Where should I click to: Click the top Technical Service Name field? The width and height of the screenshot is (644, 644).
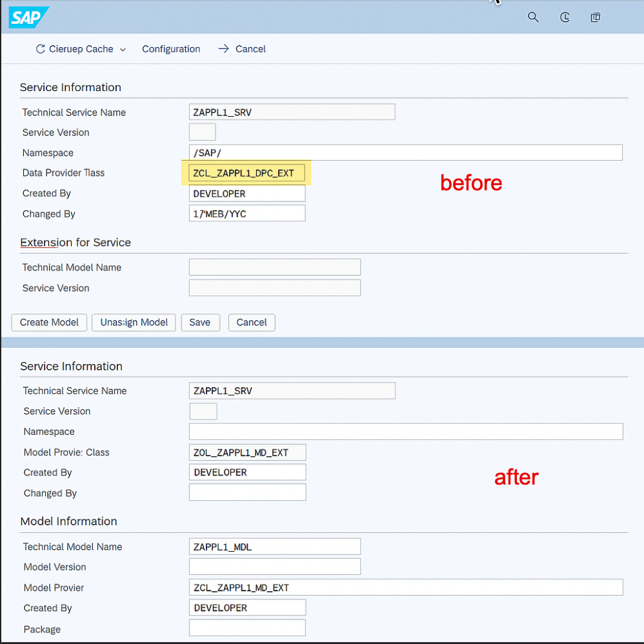[292, 112]
